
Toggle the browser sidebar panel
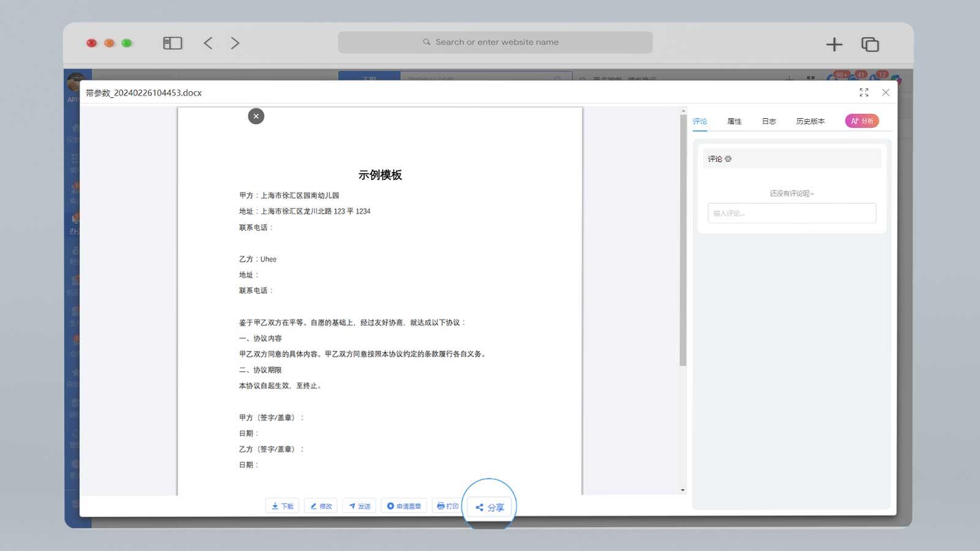172,42
